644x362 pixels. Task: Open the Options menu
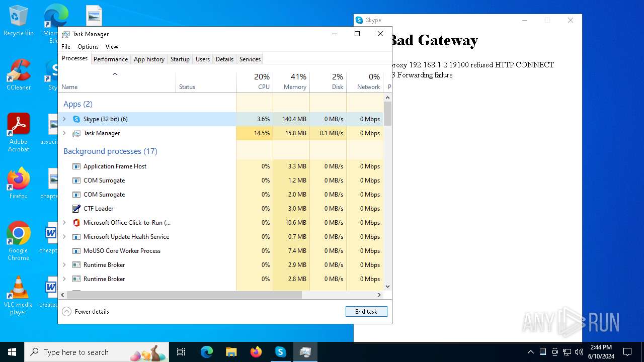point(88,47)
